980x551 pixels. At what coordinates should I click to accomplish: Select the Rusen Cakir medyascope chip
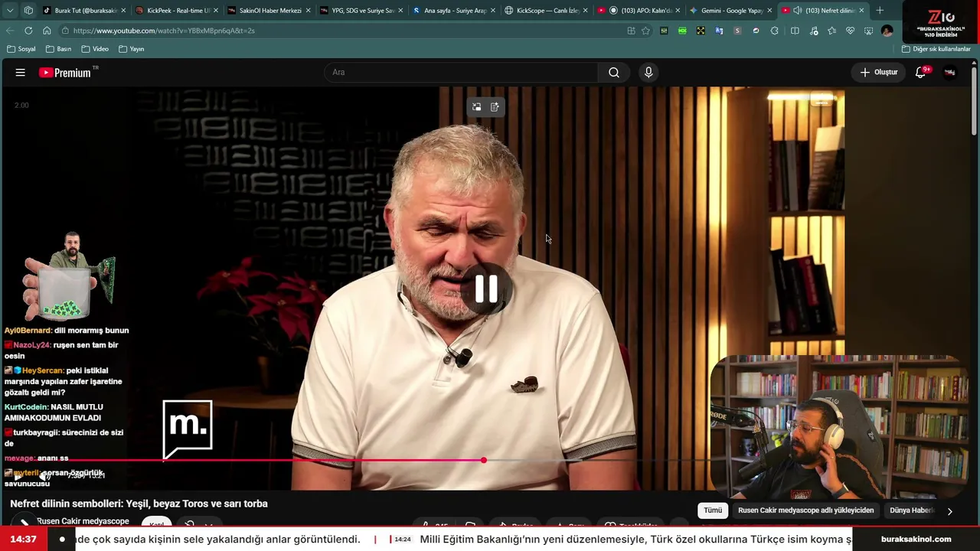click(x=805, y=510)
